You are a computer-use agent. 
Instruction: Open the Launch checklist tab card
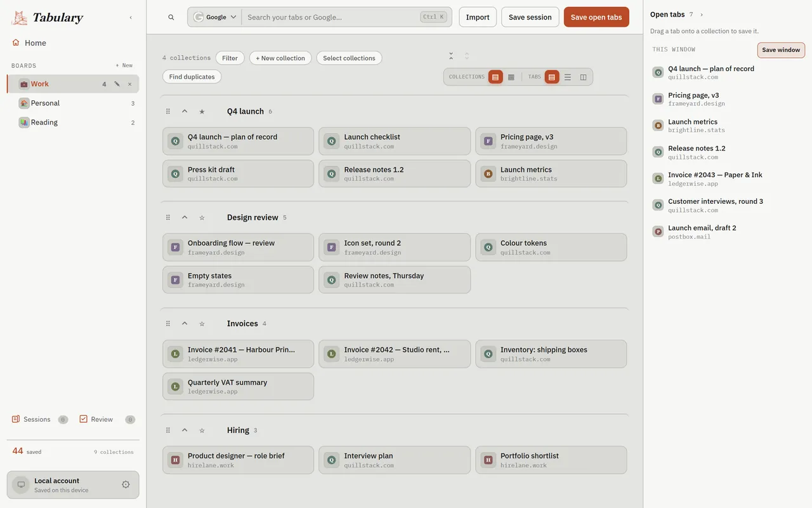point(395,141)
